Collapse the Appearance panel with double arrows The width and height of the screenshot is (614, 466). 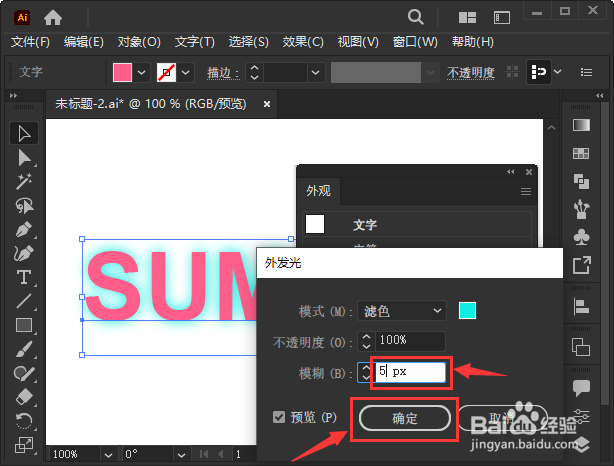click(x=511, y=172)
